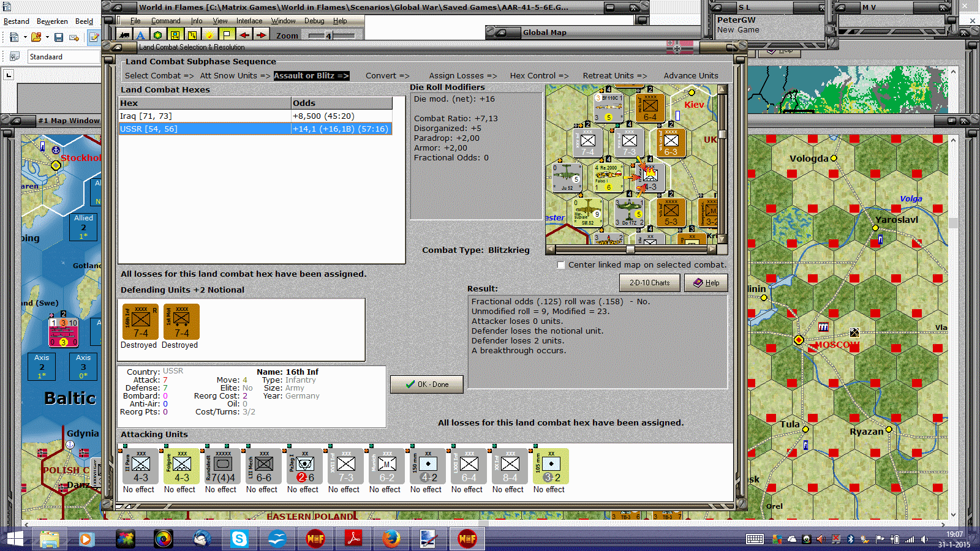Click the system tray clock
The width and height of the screenshot is (980, 551).
pos(954,539)
